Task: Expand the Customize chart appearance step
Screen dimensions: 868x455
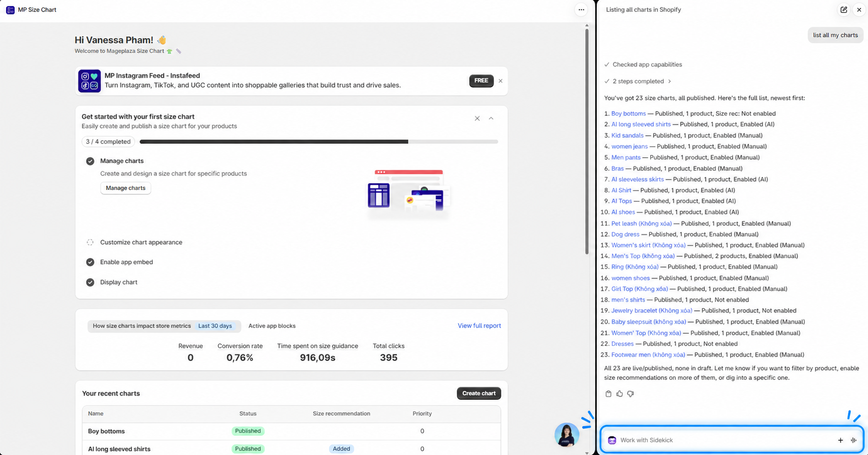Action: (x=141, y=242)
